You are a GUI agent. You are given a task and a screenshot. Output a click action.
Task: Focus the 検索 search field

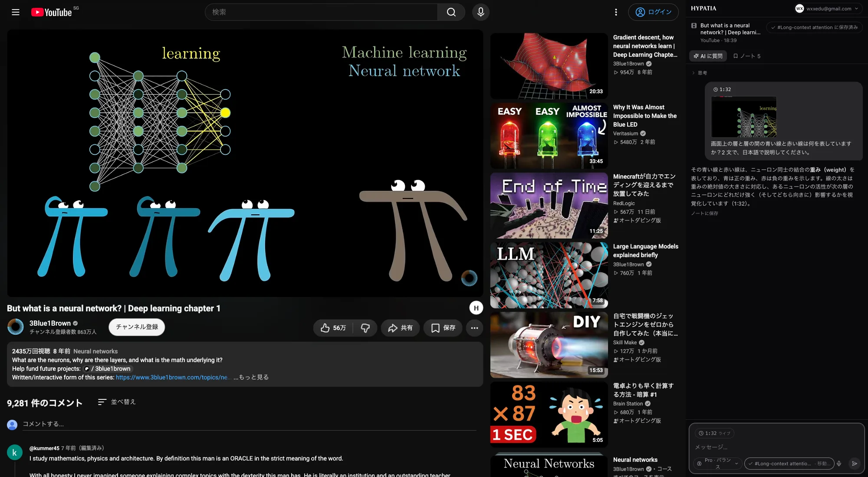321,12
